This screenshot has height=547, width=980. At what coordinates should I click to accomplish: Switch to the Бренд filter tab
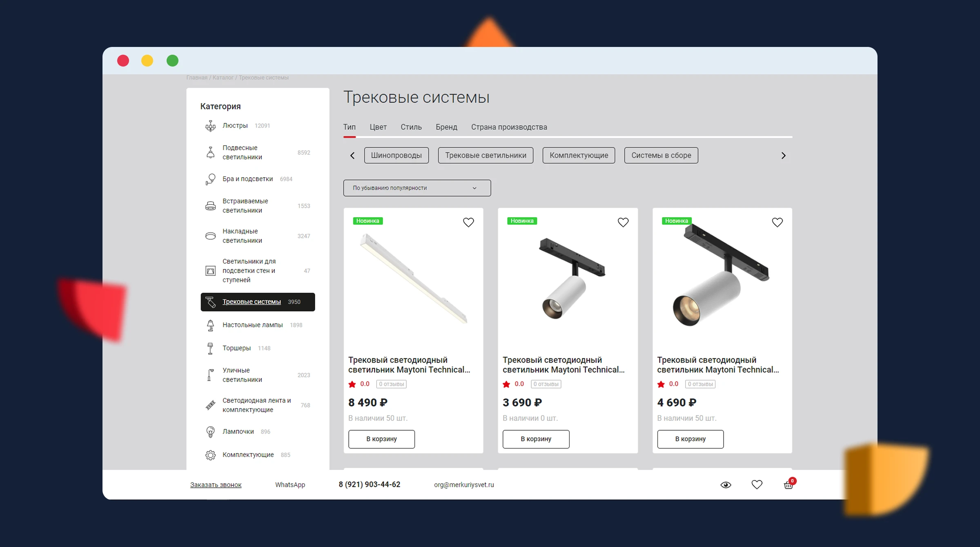point(446,127)
